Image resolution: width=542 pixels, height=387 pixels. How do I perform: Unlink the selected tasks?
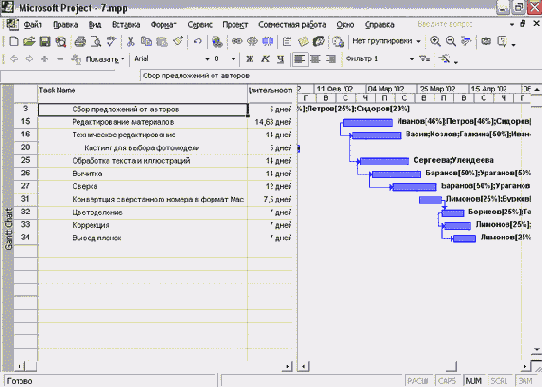click(x=252, y=42)
